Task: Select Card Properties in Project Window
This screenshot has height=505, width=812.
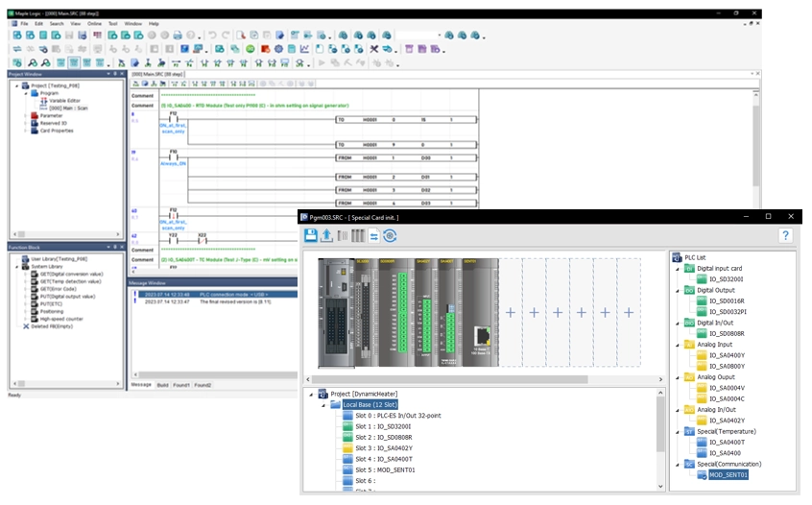Action: point(57,131)
